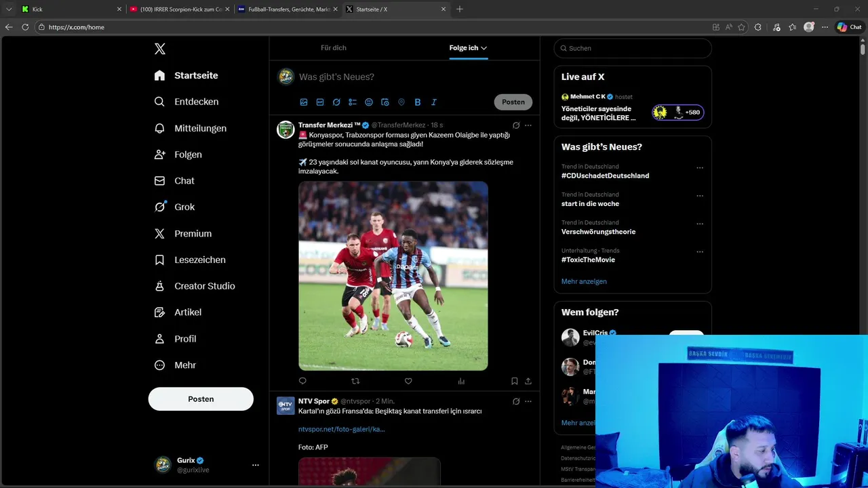Toggle italic formatting in composer
Viewport: 868px width, 488px height.
tap(434, 102)
